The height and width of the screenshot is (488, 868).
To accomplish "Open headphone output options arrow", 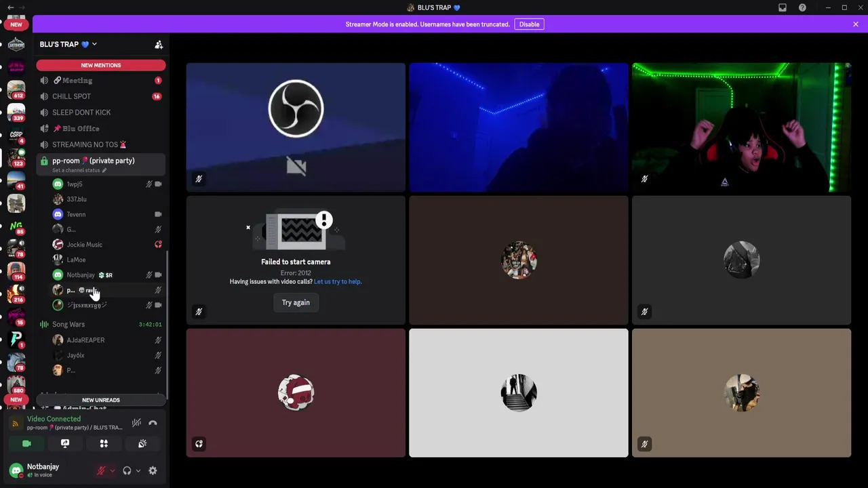I will click(x=138, y=470).
